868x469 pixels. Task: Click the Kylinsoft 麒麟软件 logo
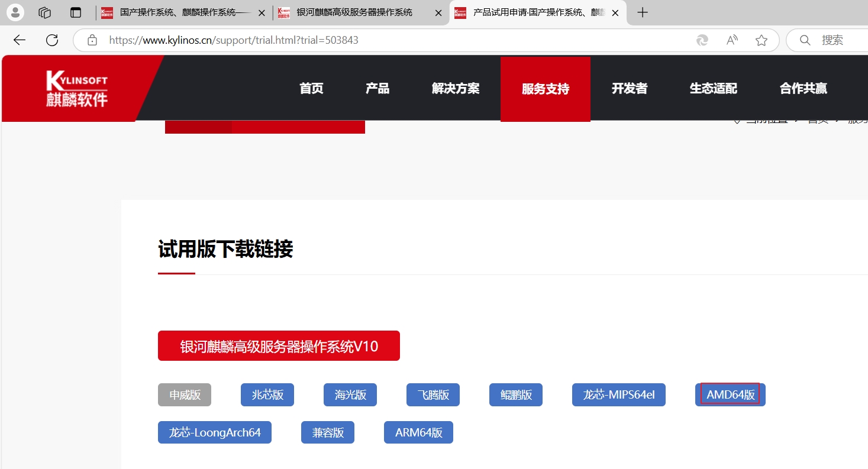pos(77,89)
